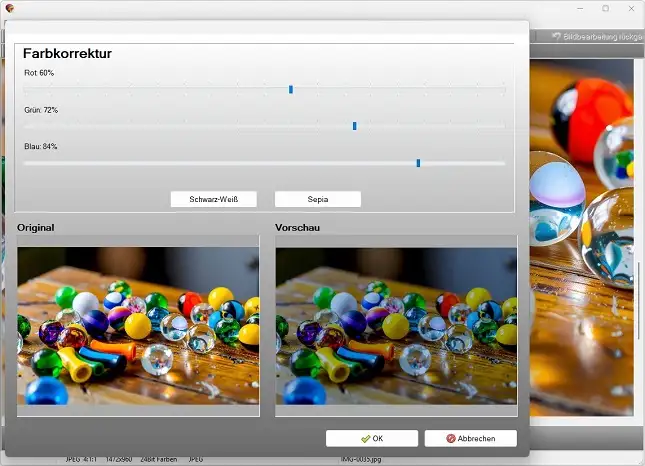Viewport: 645px width, 466px height.
Task: Maximize the application window
Action: (605, 8)
